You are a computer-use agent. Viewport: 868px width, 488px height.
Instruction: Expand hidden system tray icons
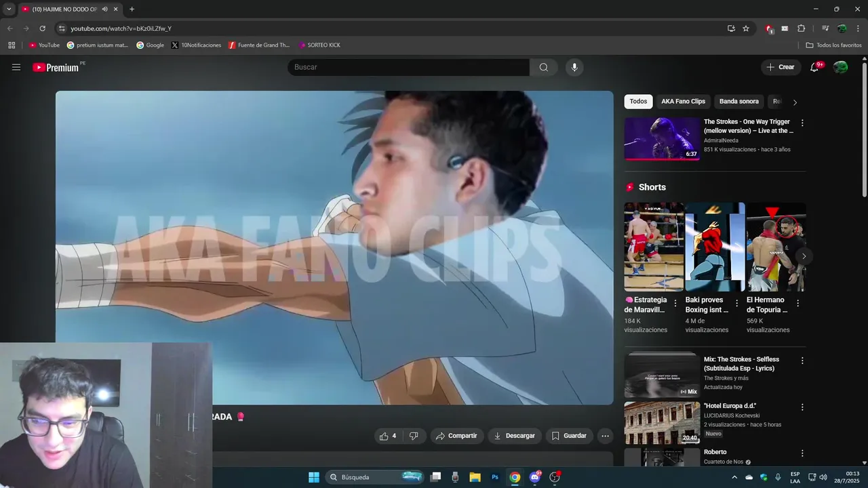[x=734, y=477]
